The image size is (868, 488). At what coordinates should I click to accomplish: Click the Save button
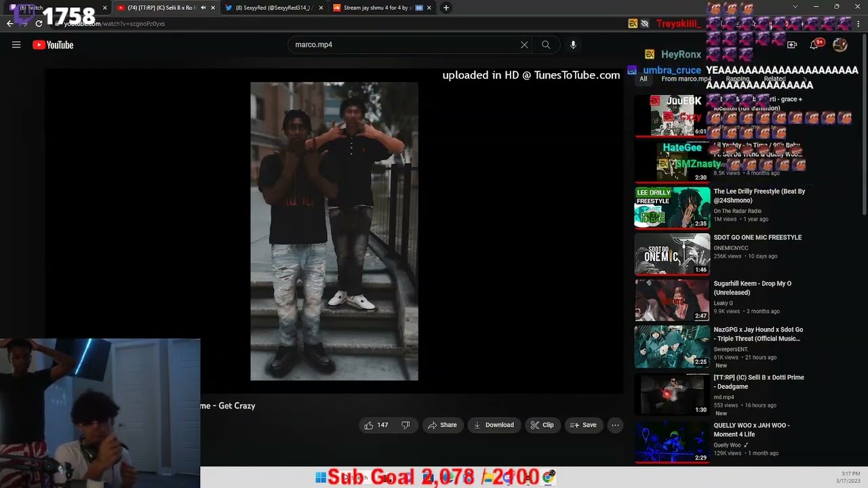click(583, 425)
